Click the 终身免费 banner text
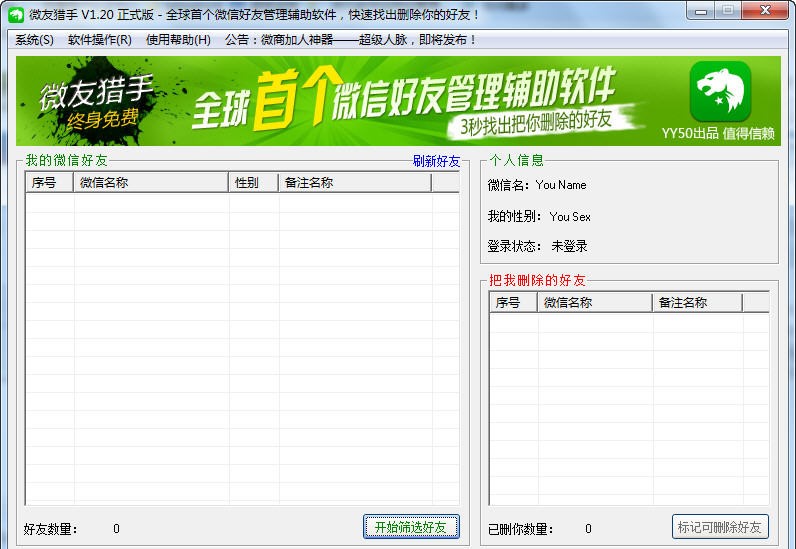The height and width of the screenshot is (549, 796). pyautogui.click(x=103, y=120)
